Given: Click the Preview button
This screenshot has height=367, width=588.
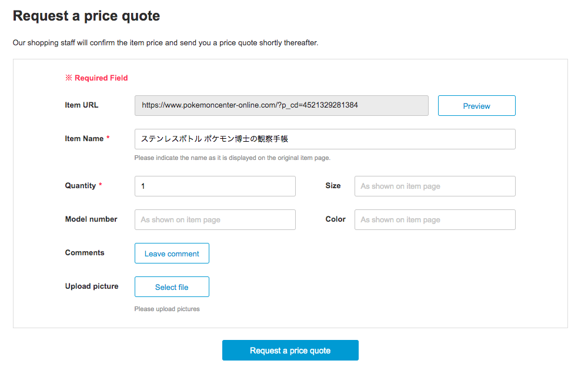Looking at the screenshot, I should [476, 105].
